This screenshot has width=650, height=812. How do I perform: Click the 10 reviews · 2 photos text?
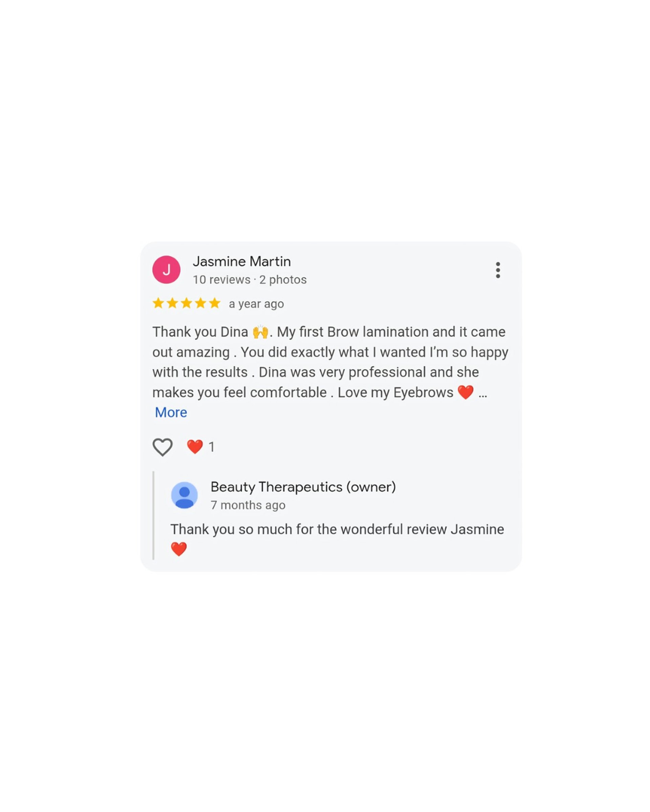[250, 280]
